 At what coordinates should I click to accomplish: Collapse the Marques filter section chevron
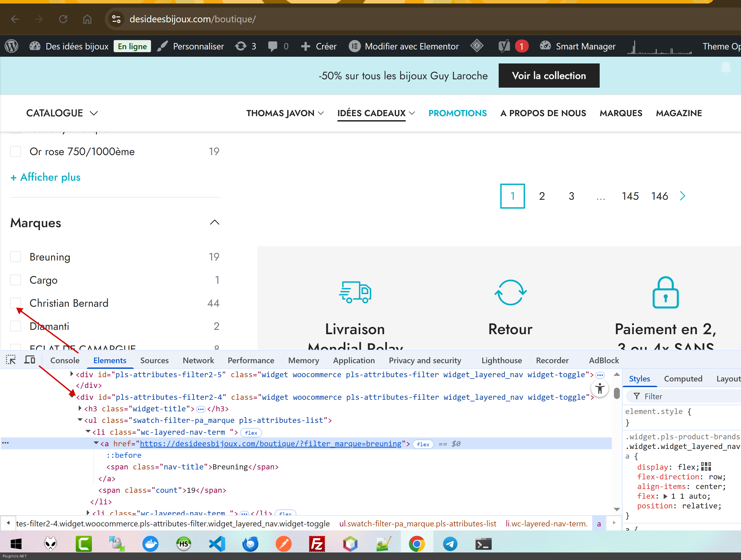pos(214,223)
